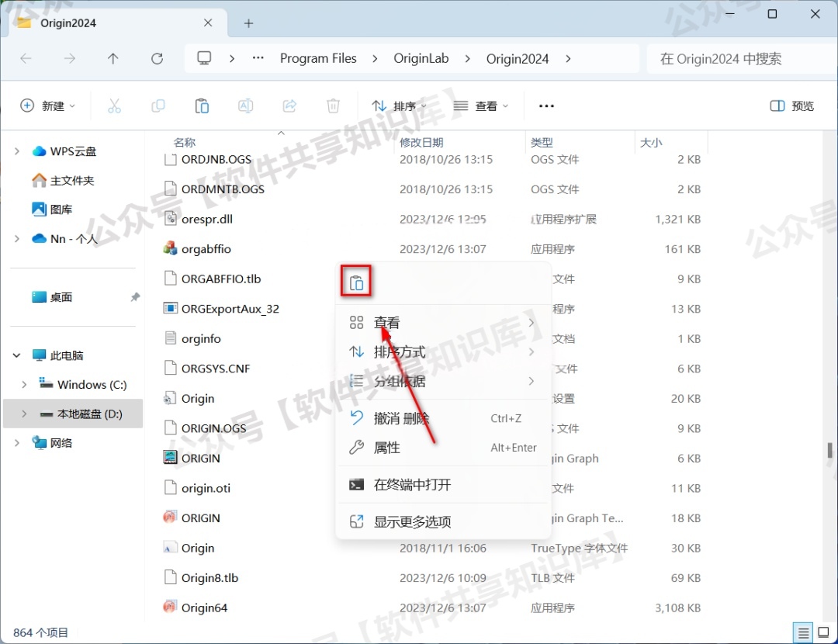838x644 pixels.
Task: Show hidden path with breadcrumb ellipsis
Action: pyautogui.click(x=258, y=57)
